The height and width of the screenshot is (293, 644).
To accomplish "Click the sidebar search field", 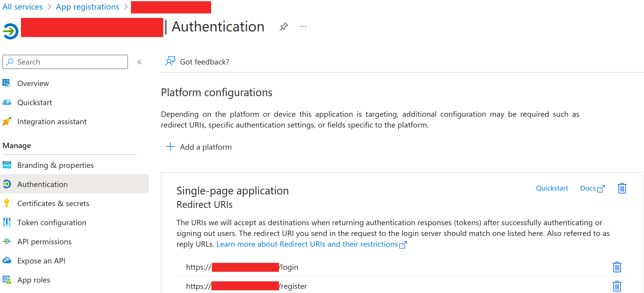I will click(x=65, y=62).
